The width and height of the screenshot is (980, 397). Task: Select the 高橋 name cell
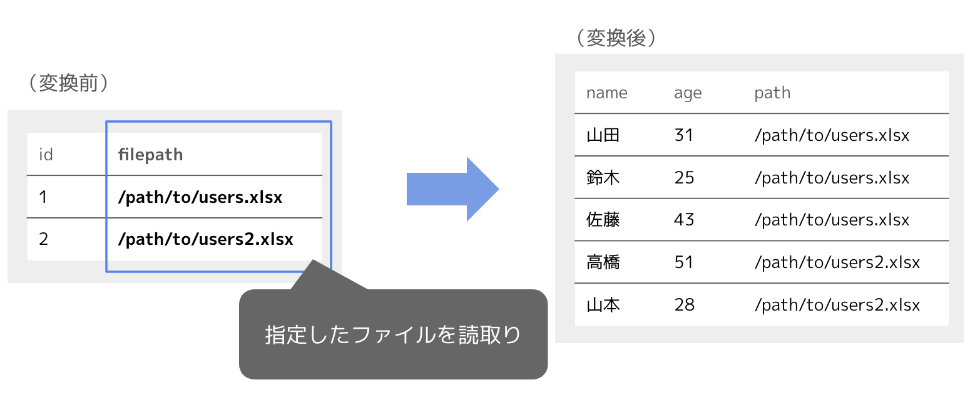tap(603, 262)
